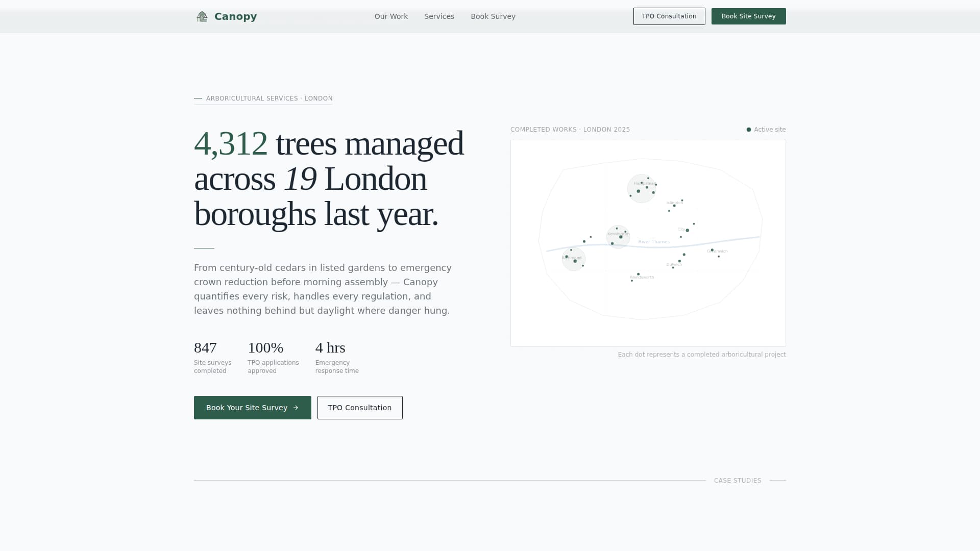Screen dimensions: 980x551
Task: Click the Islington label on the map
Action: pos(674,203)
